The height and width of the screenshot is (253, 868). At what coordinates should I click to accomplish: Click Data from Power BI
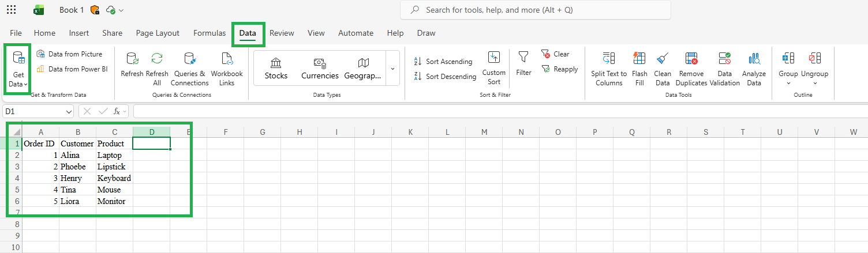(72, 69)
